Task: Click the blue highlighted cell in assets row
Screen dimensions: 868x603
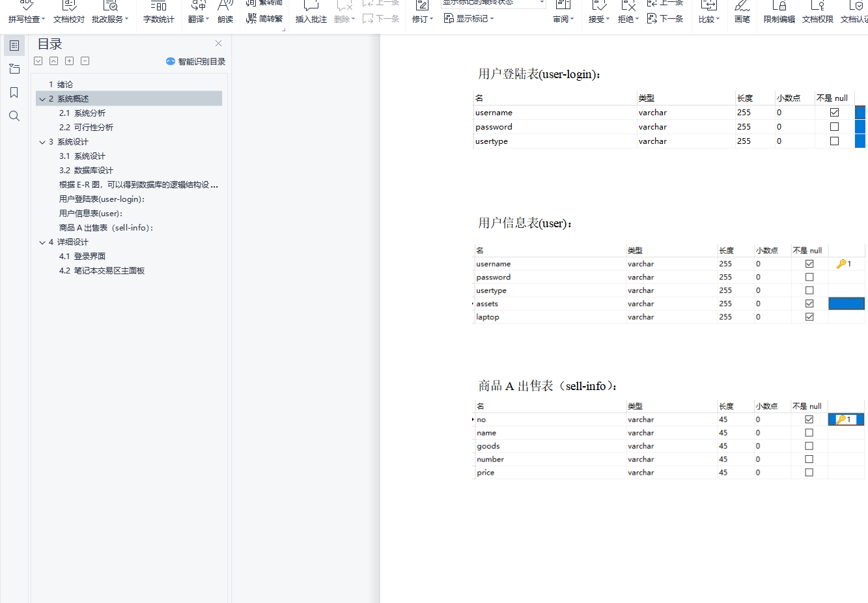Action: (846, 303)
